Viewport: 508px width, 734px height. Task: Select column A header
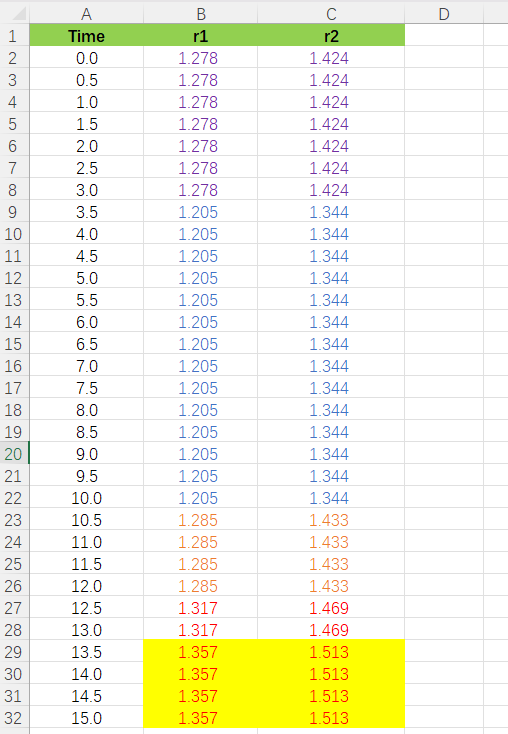click(87, 14)
